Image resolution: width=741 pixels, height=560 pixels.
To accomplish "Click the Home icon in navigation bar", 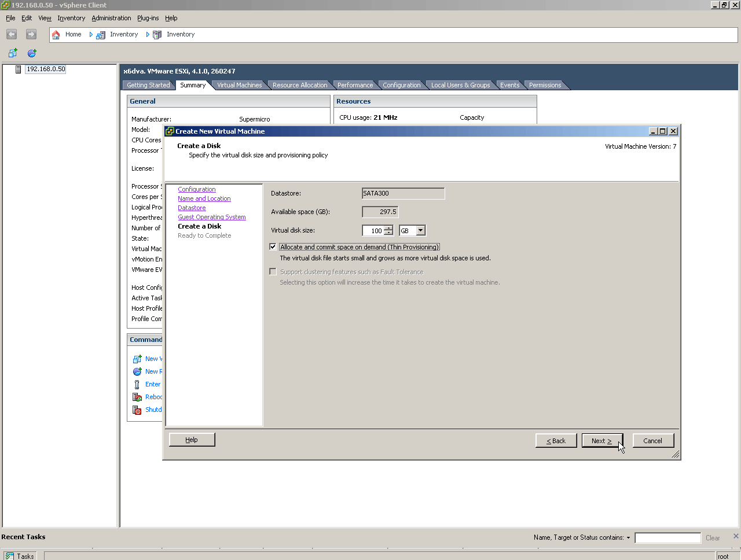I will click(56, 35).
